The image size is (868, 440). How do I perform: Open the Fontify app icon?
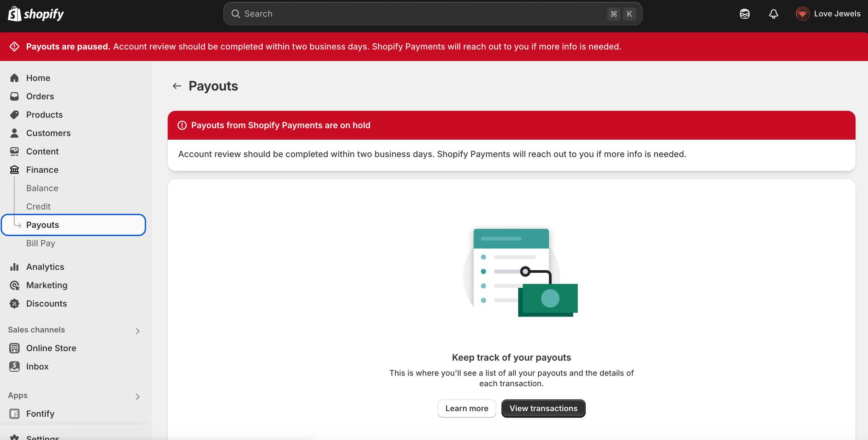14,414
